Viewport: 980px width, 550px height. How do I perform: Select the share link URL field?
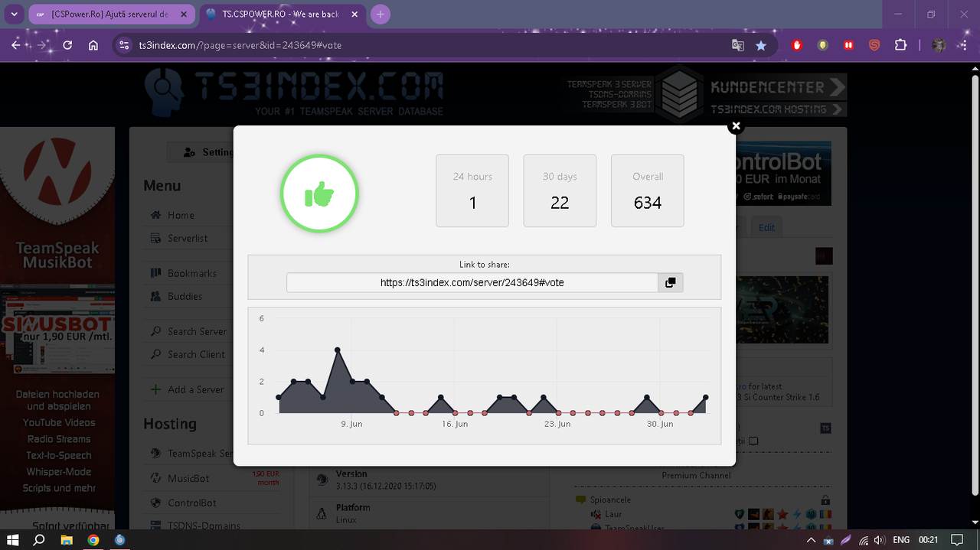coord(472,282)
